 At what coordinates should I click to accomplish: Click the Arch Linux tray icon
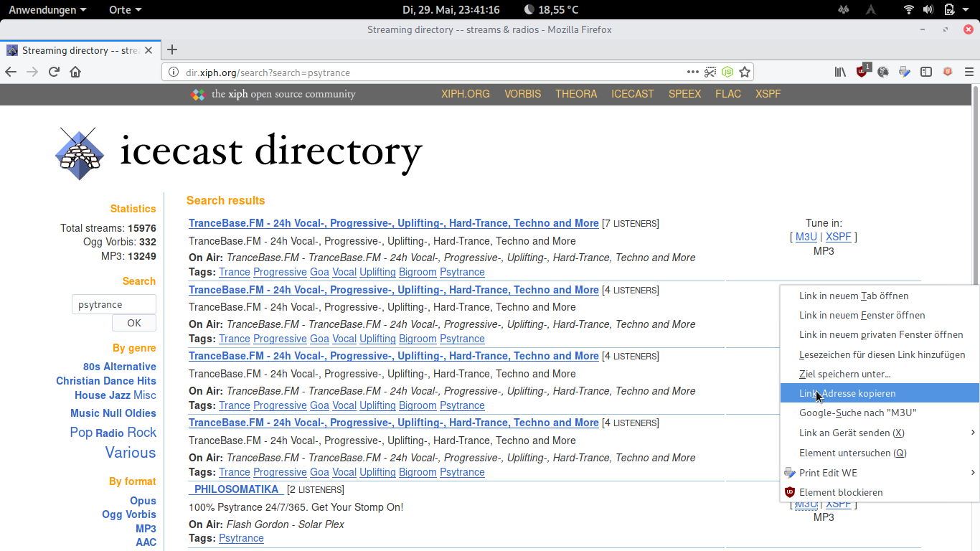click(x=871, y=10)
